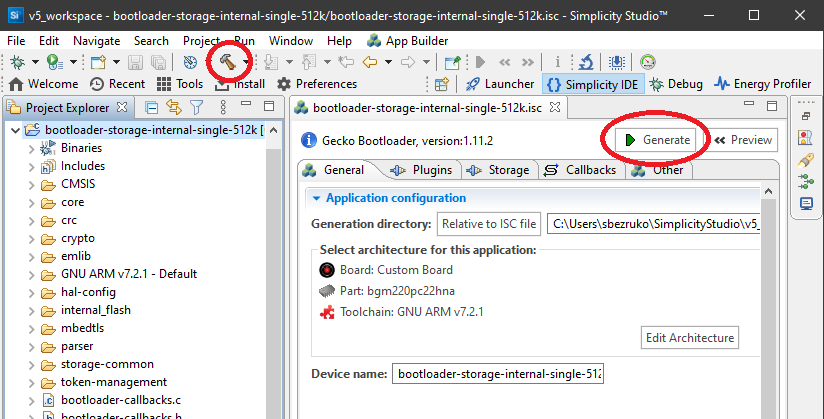Collapse the Application configuration section
This screenshot has height=419, width=824.
(x=316, y=198)
